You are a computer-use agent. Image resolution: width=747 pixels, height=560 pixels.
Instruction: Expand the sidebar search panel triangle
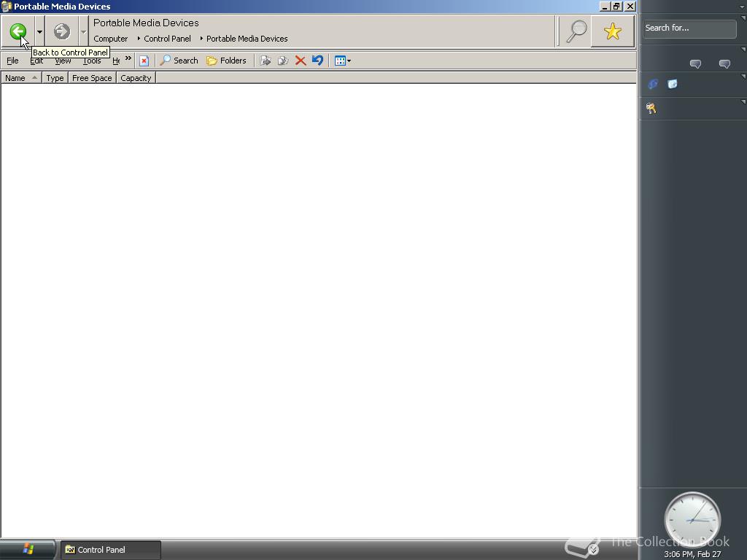point(743,18)
